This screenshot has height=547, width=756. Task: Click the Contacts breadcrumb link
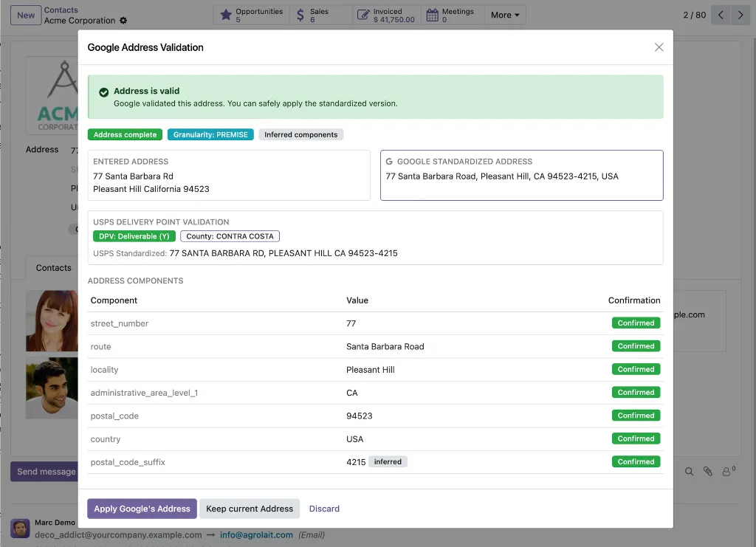[x=61, y=10]
